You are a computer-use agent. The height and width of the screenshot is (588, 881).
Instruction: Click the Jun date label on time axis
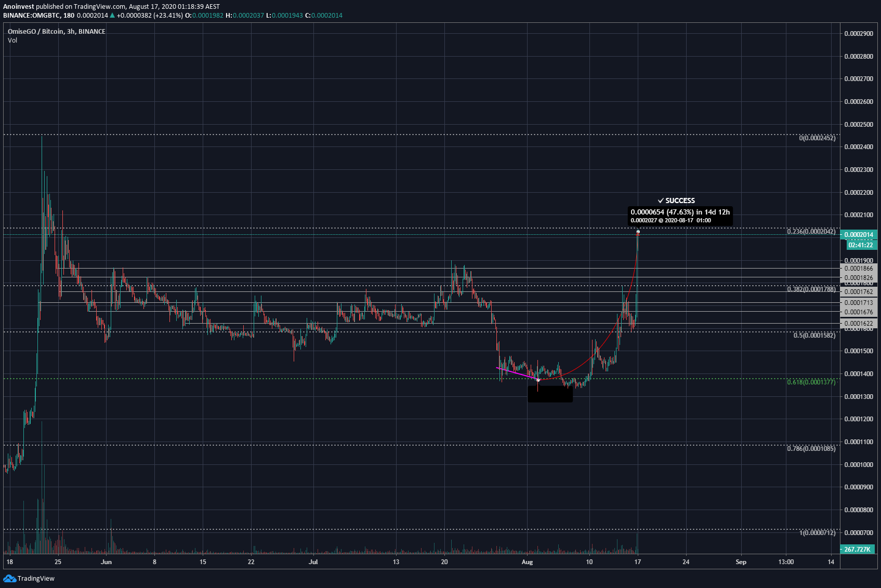click(106, 562)
